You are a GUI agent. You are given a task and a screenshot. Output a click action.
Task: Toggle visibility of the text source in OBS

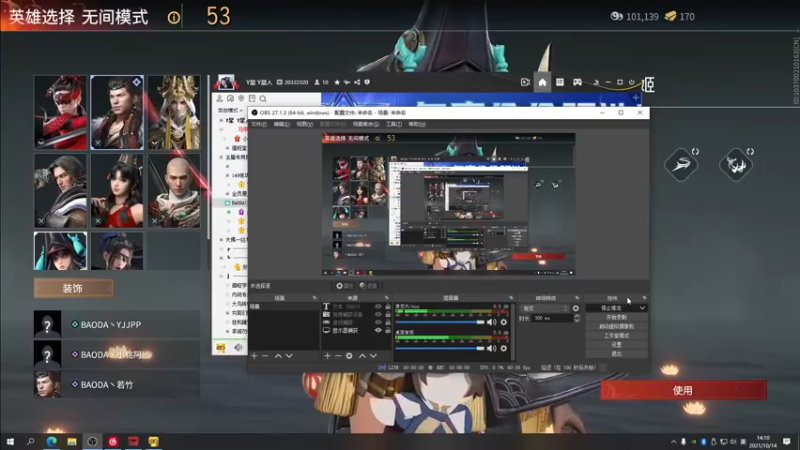click(378, 307)
